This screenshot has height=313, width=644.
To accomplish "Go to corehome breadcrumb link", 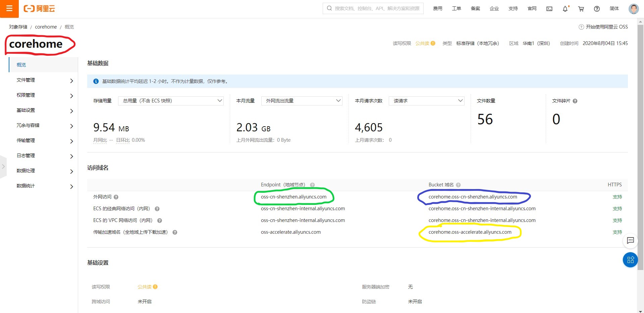I will pyautogui.click(x=46, y=27).
